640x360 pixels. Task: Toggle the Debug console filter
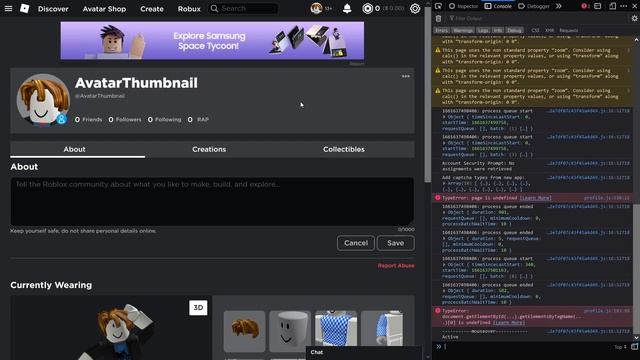(x=514, y=30)
